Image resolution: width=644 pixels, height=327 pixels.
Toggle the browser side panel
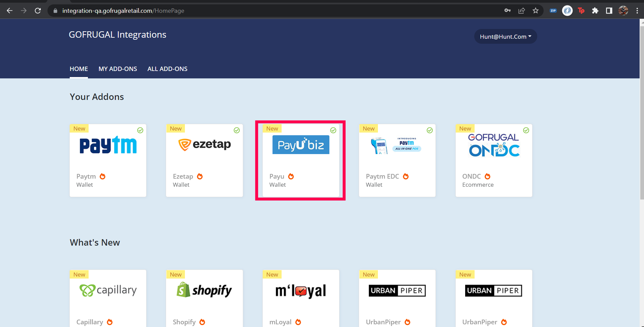[609, 11]
